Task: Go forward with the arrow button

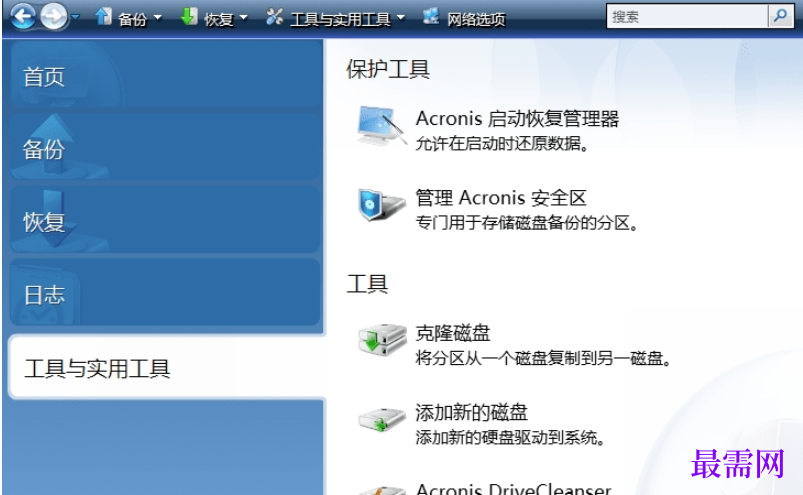Action: pyautogui.click(x=54, y=16)
